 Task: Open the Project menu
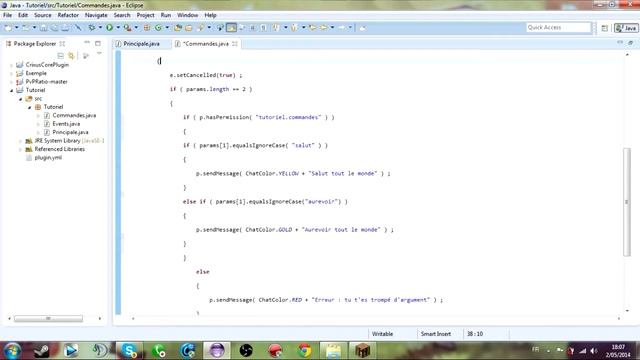pyautogui.click(x=145, y=15)
